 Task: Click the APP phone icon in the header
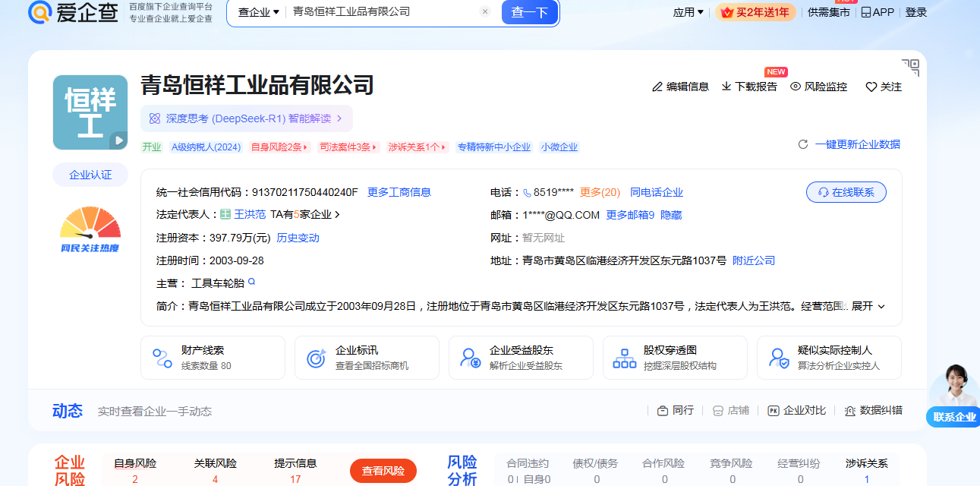865,12
